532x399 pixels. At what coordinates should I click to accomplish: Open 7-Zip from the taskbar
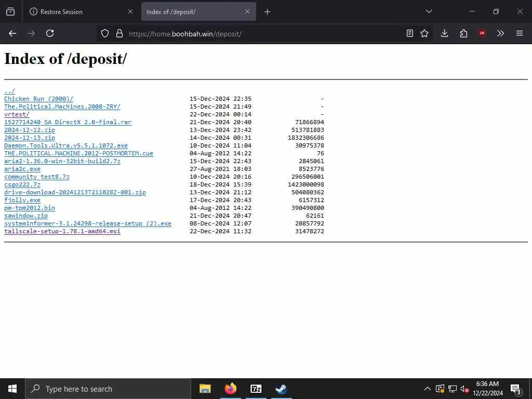pos(256,389)
